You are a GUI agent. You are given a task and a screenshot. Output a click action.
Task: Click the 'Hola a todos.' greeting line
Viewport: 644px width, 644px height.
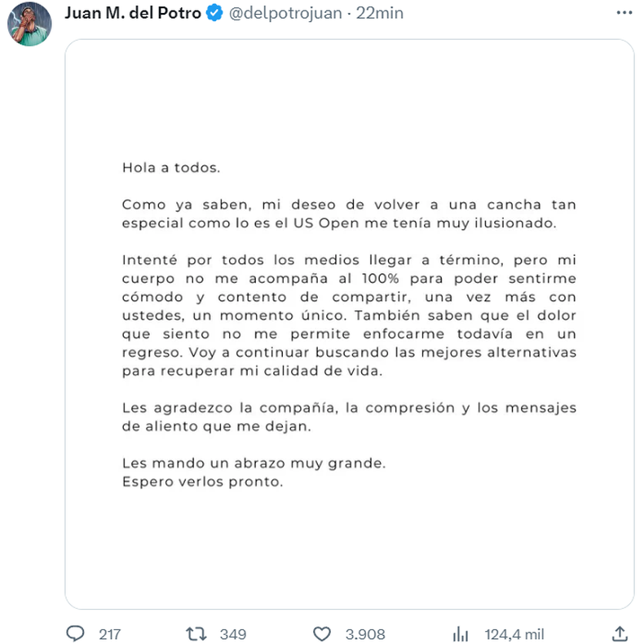(170, 168)
